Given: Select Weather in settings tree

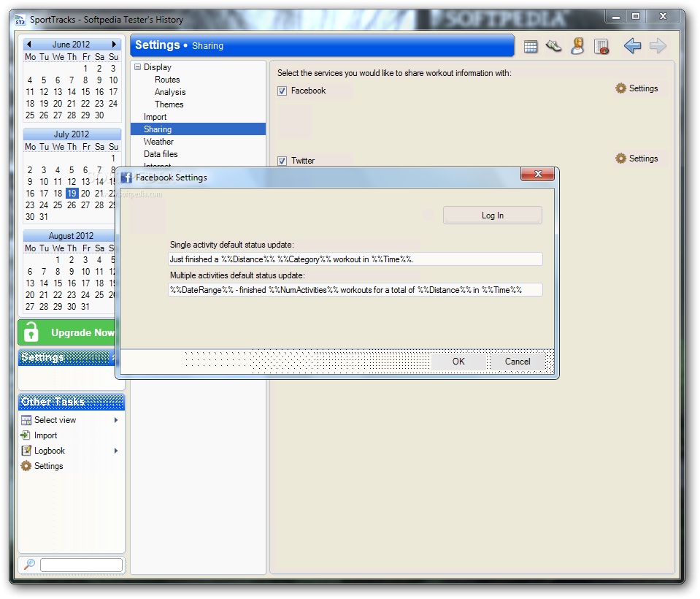Looking at the screenshot, I should (158, 142).
